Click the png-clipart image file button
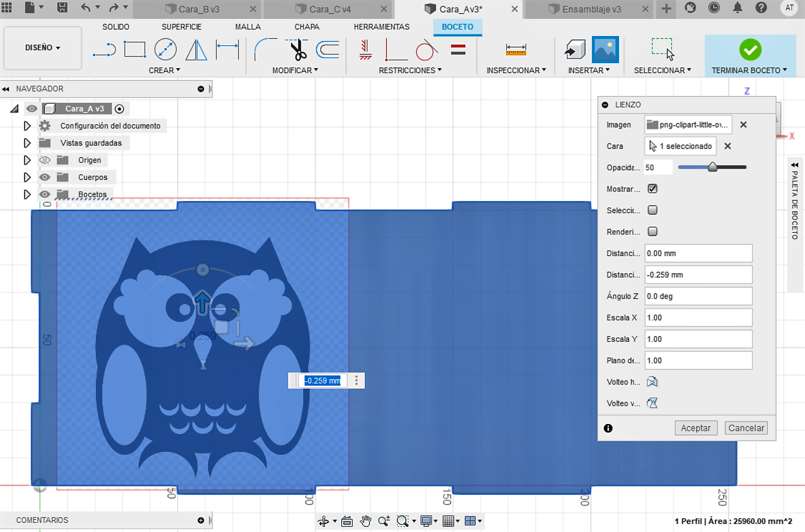The image size is (805, 532). tap(688, 125)
